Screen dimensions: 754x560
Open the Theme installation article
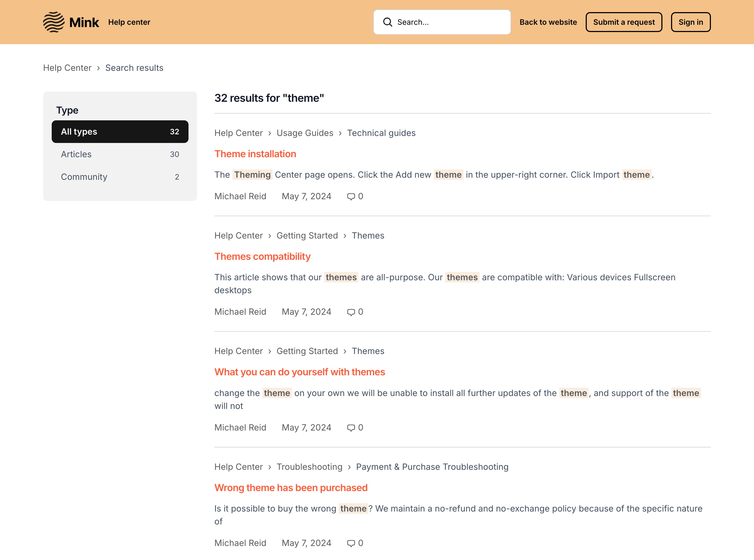point(255,154)
